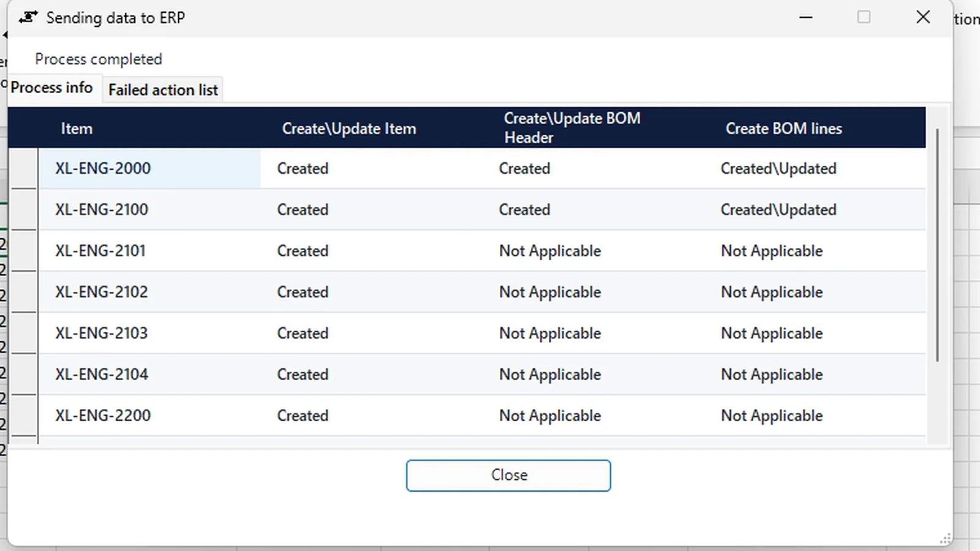Click the row header selector for XL-ENG-2103
980x551 pixels.
tap(24, 333)
